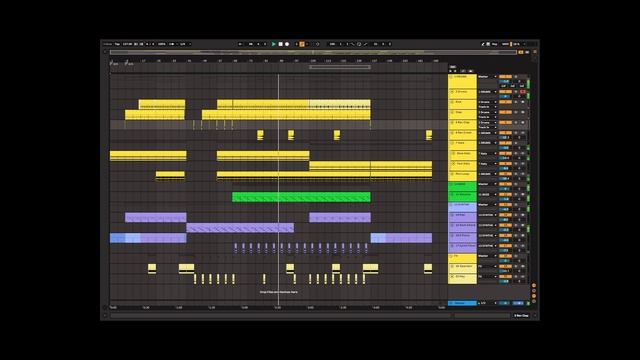Image resolution: width=640 pixels, height=360 pixels.
Task: Open '4 Rev Clap' clip view selector
Action: pyautogui.click(x=521, y=316)
